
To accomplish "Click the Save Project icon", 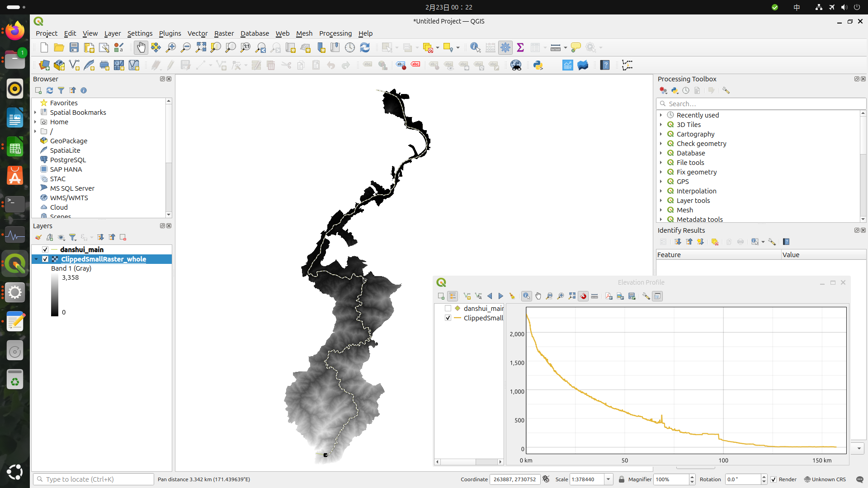I will [x=74, y=47].
